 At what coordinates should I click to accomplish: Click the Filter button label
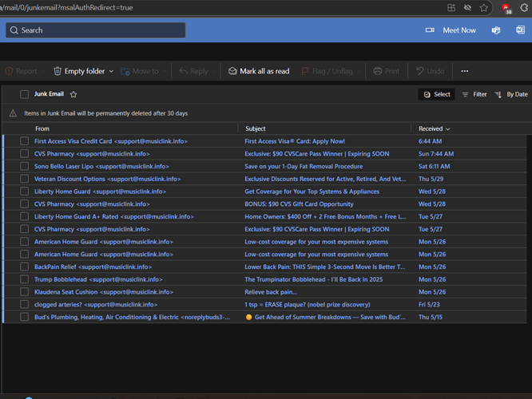point(480,94)
